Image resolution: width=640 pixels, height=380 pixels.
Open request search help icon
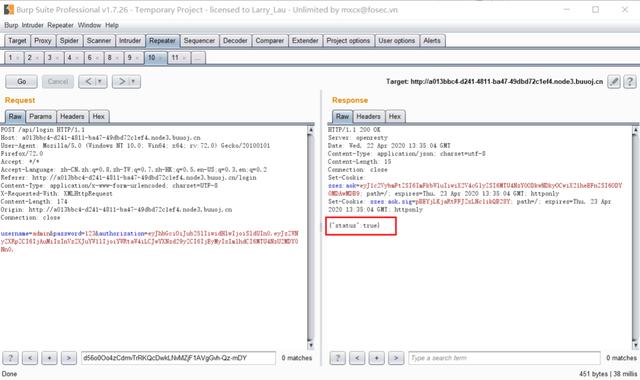coord(10,358)
